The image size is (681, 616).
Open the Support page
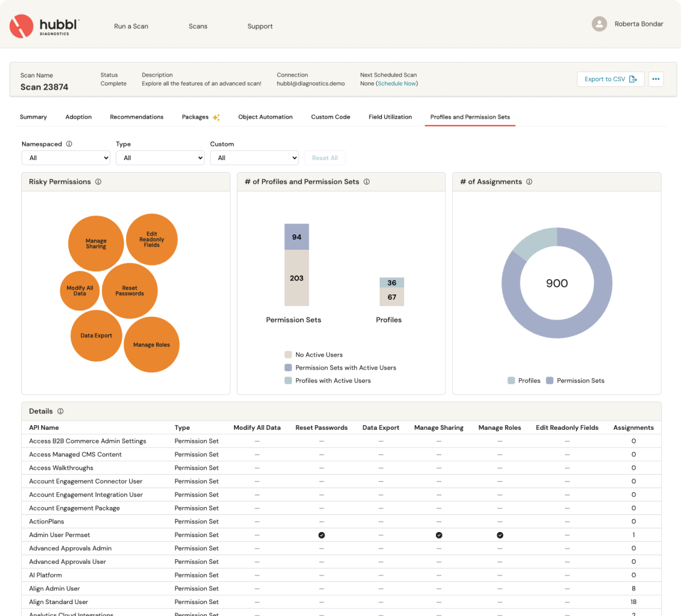[260, 26]
